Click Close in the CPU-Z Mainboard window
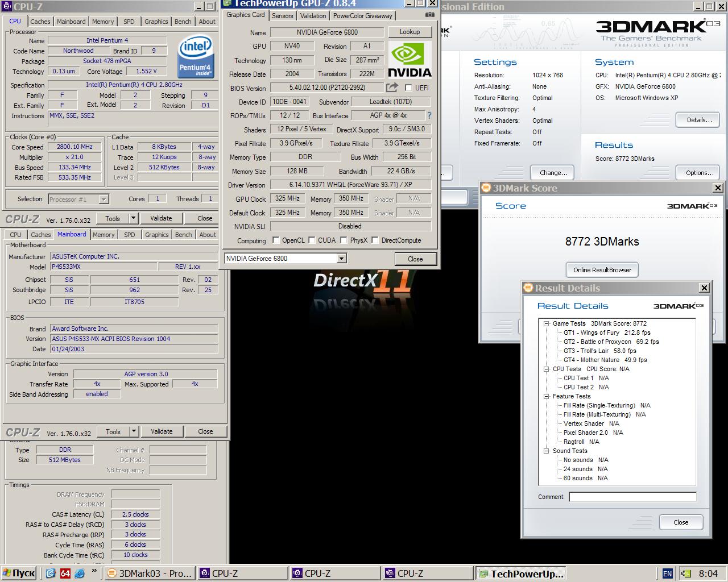 (205, 431)
